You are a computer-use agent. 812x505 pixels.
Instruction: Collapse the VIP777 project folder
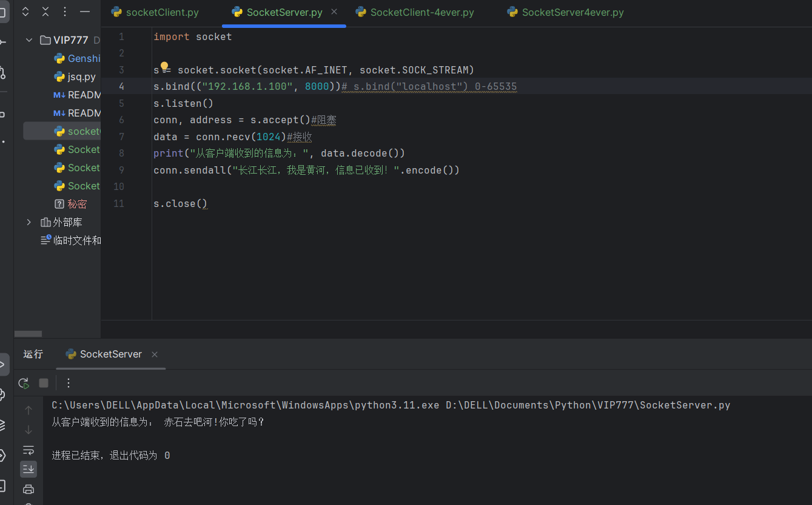click(29, 40)
